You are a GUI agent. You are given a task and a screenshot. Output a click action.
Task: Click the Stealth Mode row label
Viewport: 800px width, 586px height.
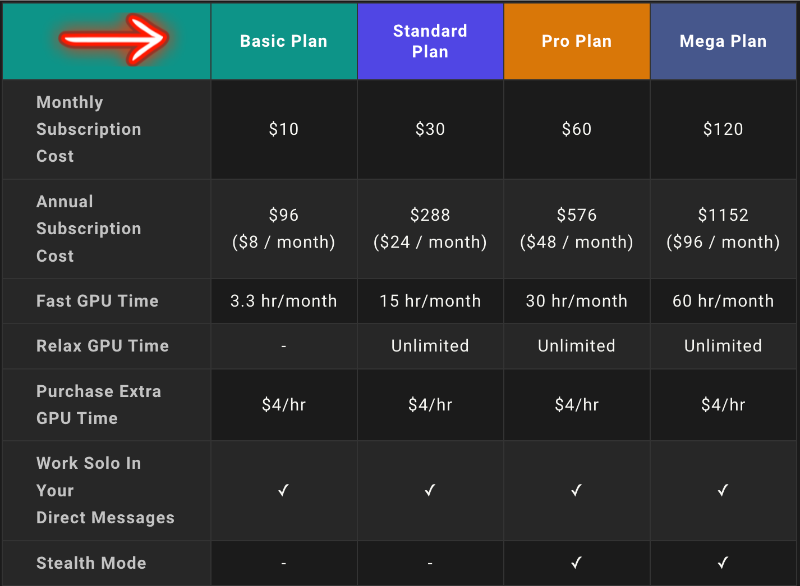pyautogui.click(x=91, y=563)
